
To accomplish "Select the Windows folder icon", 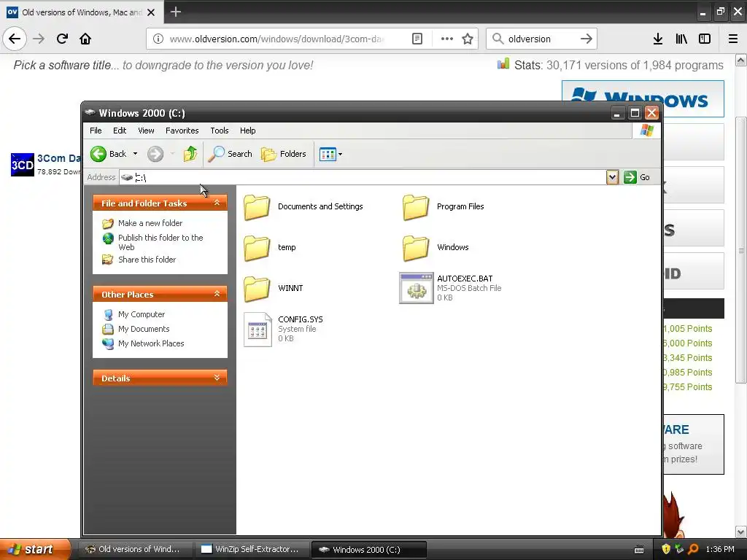I will pyautogui.click(x=416, y=248).
